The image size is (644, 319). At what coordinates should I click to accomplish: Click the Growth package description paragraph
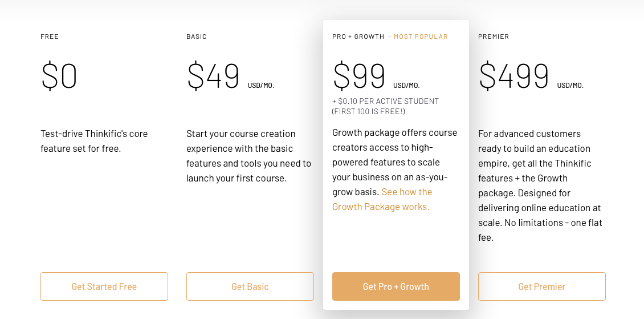[395, 170]
